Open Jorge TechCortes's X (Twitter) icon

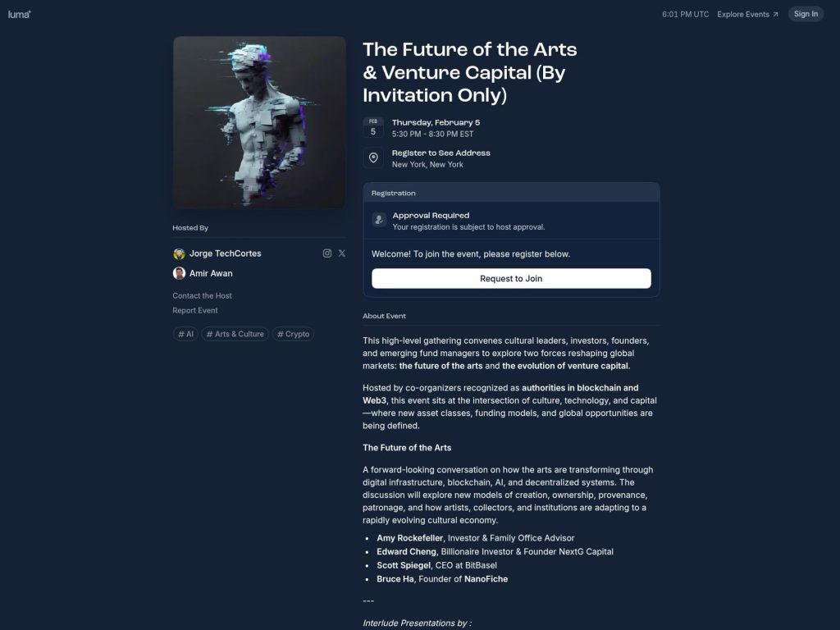pos(342,253)
